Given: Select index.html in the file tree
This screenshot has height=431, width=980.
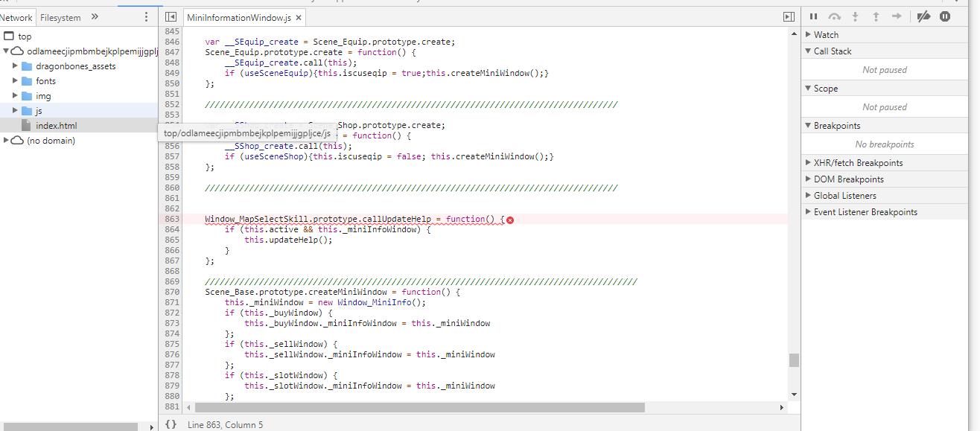Looking at the screenshot, I should coord(56,126).
